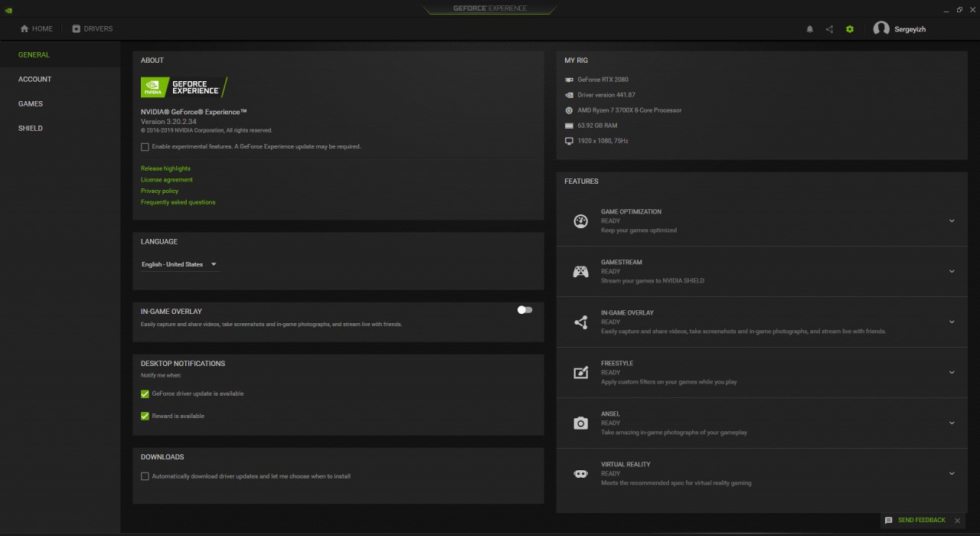Open the Privacy policy link
Screen dimensions: 980x536
pos(159,191)
